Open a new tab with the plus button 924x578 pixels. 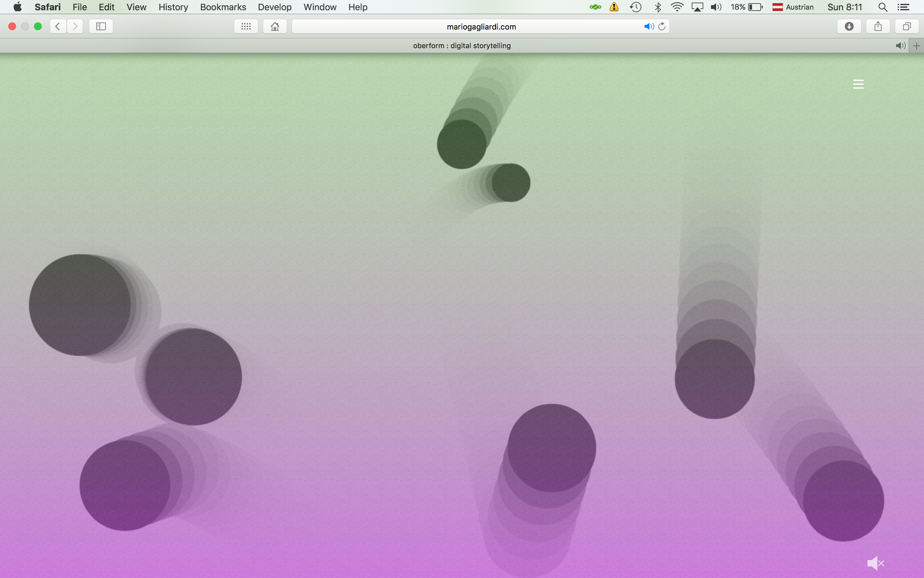916,46
